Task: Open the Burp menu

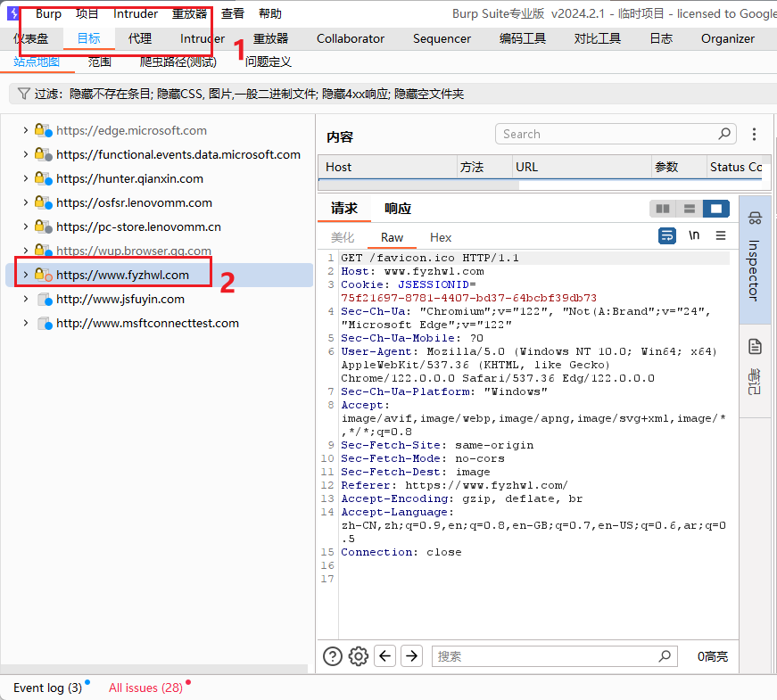Action: click(48, 13)
